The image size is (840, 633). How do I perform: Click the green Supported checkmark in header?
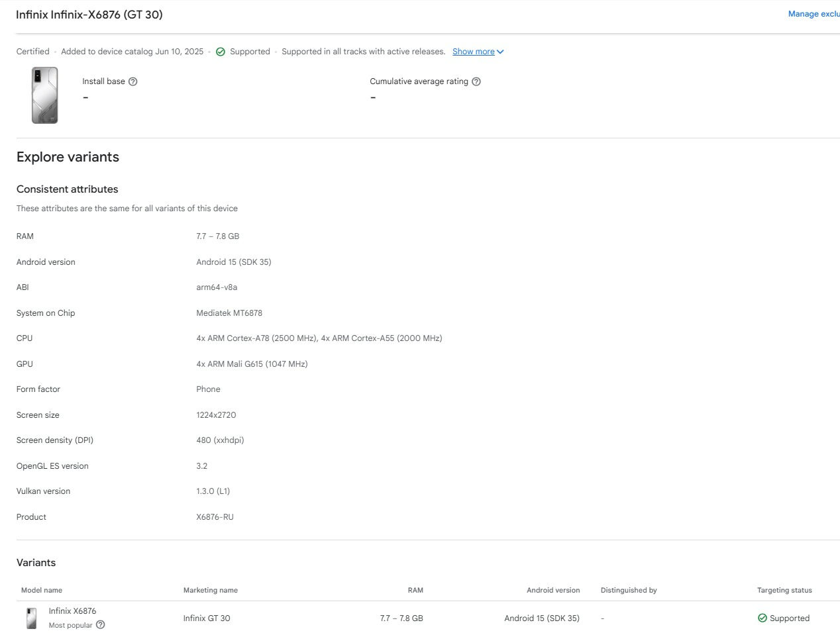point(221,52)
